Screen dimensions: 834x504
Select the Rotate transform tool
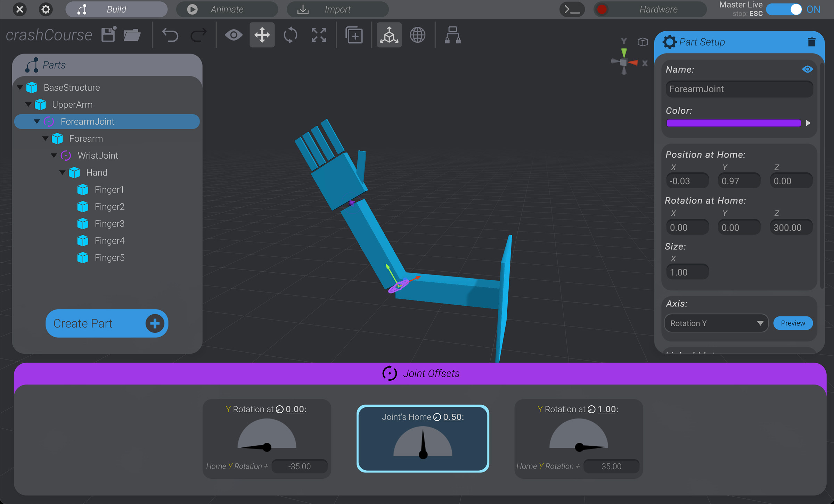[x=290, y=35]
